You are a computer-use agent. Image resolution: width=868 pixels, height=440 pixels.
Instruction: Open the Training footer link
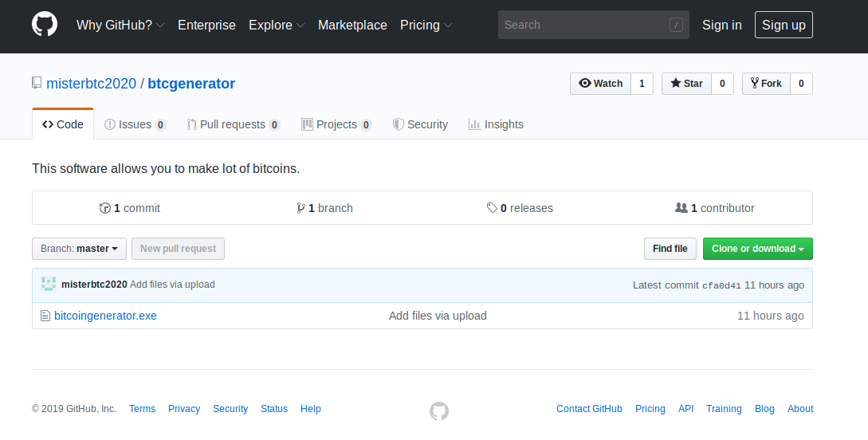(724, 408)
